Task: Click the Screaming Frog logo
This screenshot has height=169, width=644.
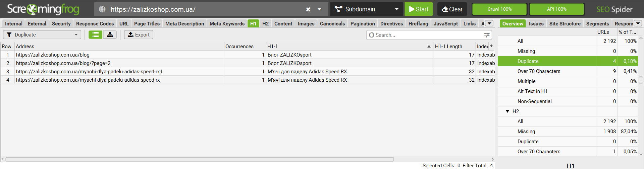Action: [43, 9]
